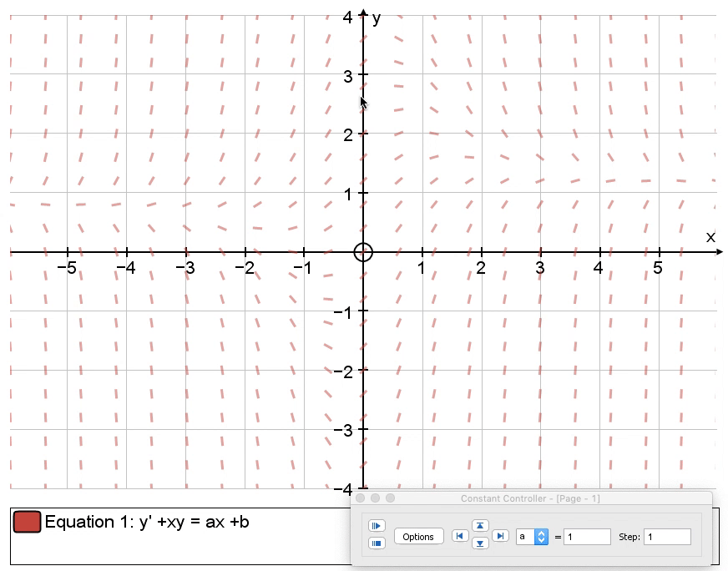This screenshot has height=571, width=728.
Task: Open Options in Constant Controller
Action: tap(418, 537)
